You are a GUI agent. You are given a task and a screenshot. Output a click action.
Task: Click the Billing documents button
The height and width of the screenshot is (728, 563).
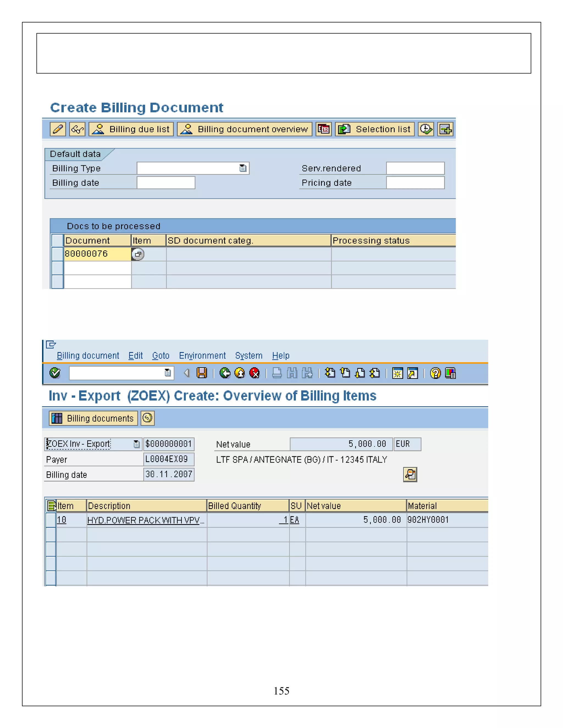pos(93,418)
